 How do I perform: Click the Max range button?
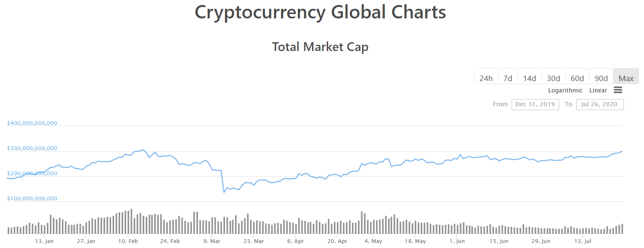pyautogui.click(x=626, y=78)
